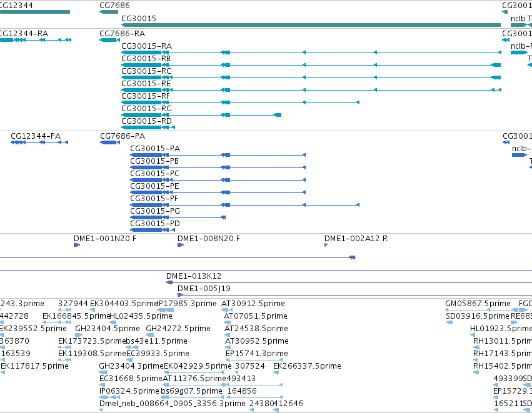Viewport: 532px width, 413px height.
Task: Click the EK239552.5prime EST label
Action: tap(33, 329)
